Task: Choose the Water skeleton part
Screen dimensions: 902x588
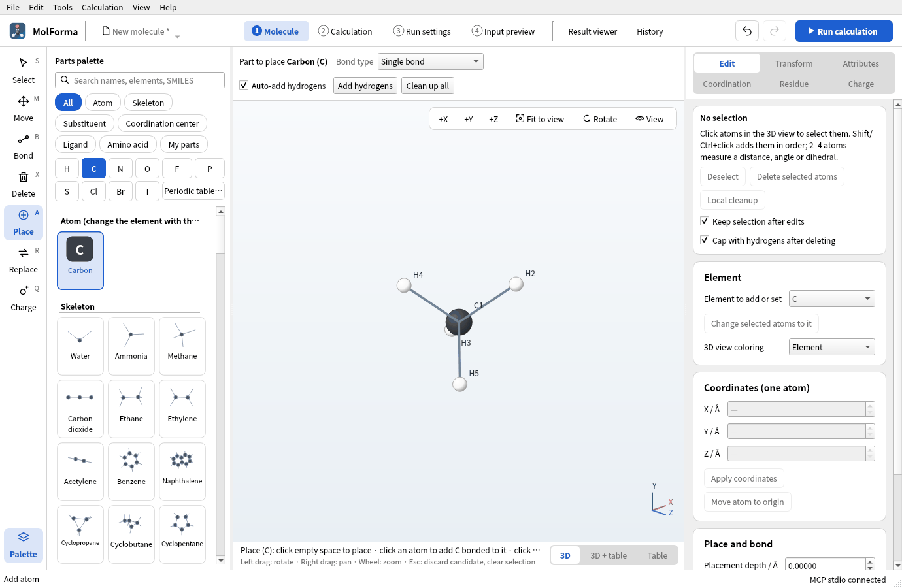Action: click(x=80, y=346)
